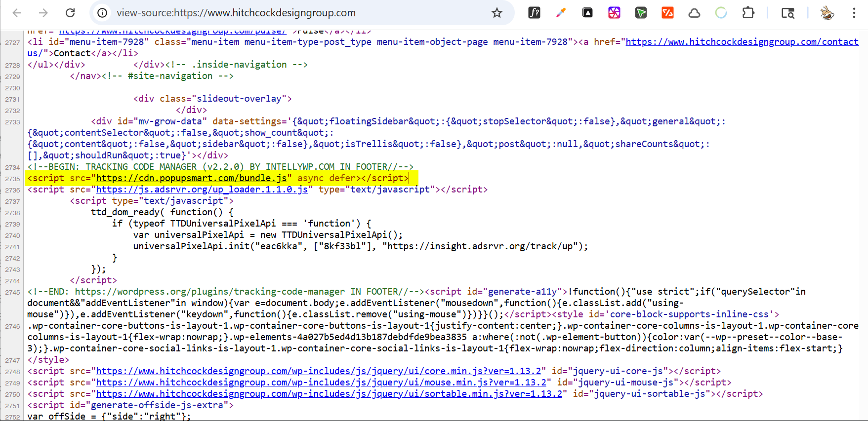Open the Extensions puzzle piece menu

(748, 13)
